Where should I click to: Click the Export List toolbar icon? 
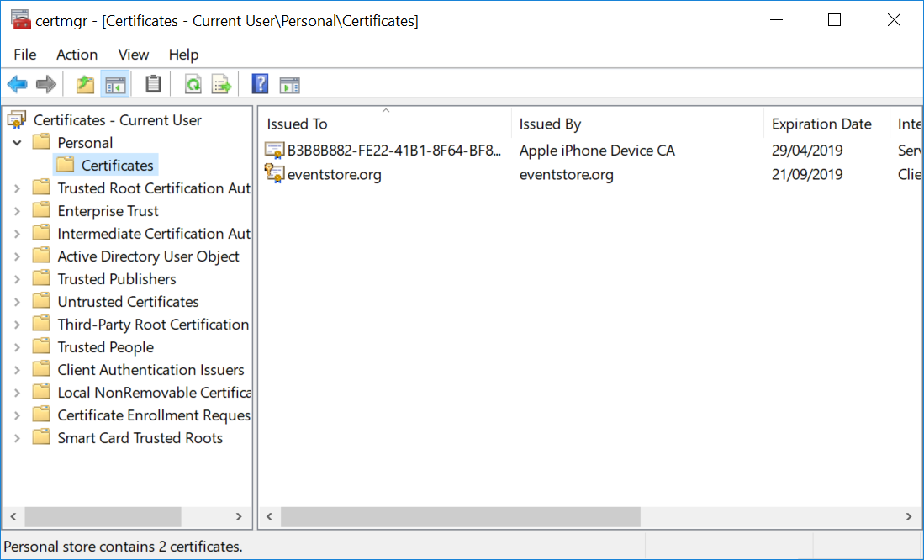click(221, 83)
